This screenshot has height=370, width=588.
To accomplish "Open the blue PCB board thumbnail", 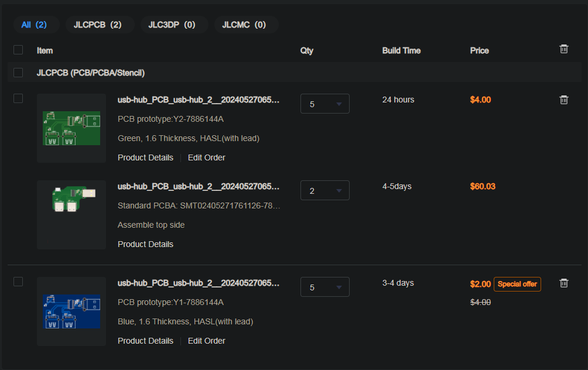I will click(x=71, y=311).
